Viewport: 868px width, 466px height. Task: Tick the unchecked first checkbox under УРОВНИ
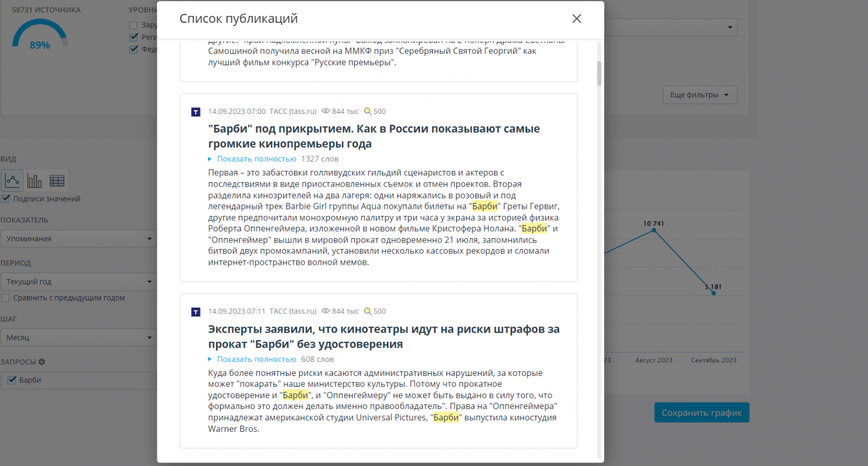click(133, 25)
